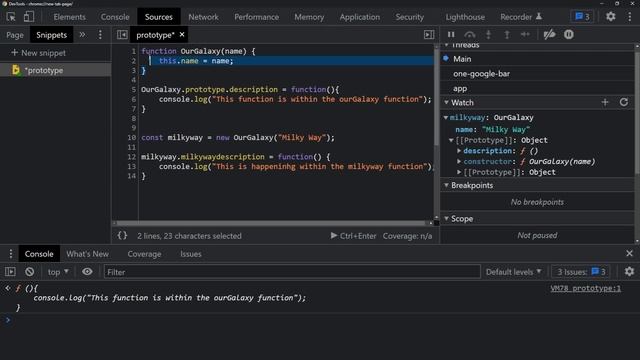Open the Security tab
Viewport: 640px width, 360px height.
409,17
